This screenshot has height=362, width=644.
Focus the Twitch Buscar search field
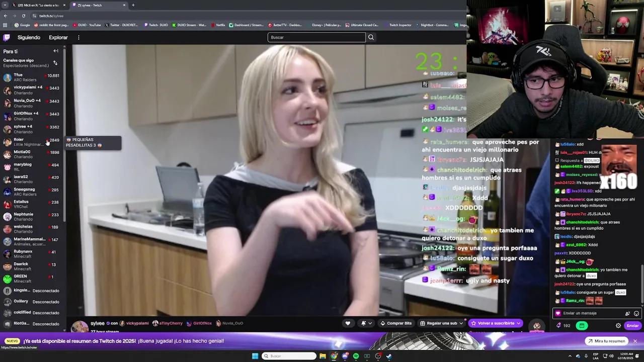[x=316, y=37]
